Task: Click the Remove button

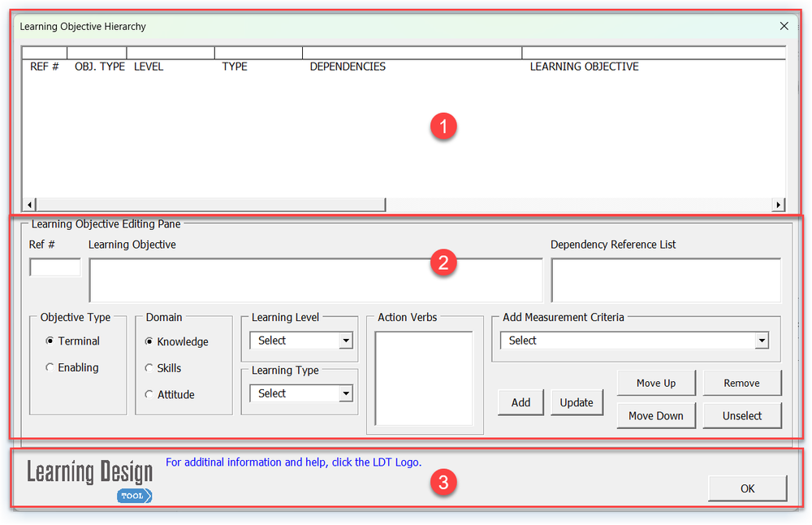Action: point(741,382)
